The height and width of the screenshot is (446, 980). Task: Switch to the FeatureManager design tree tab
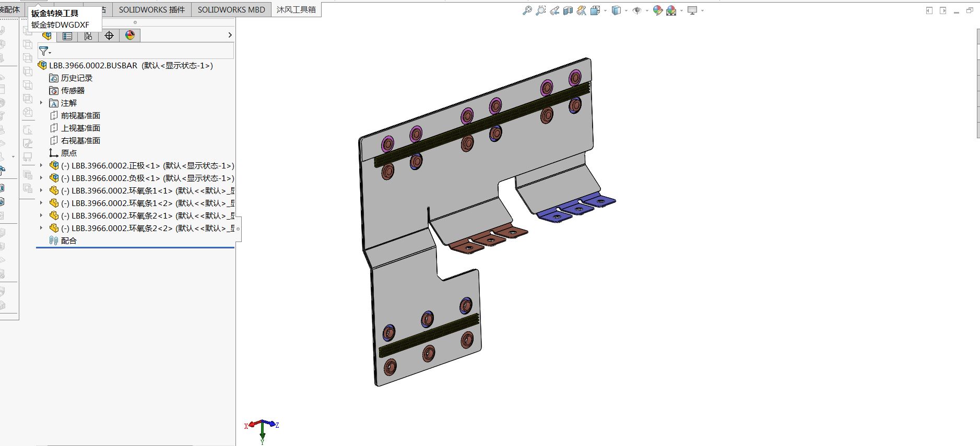tap(47, 35)
